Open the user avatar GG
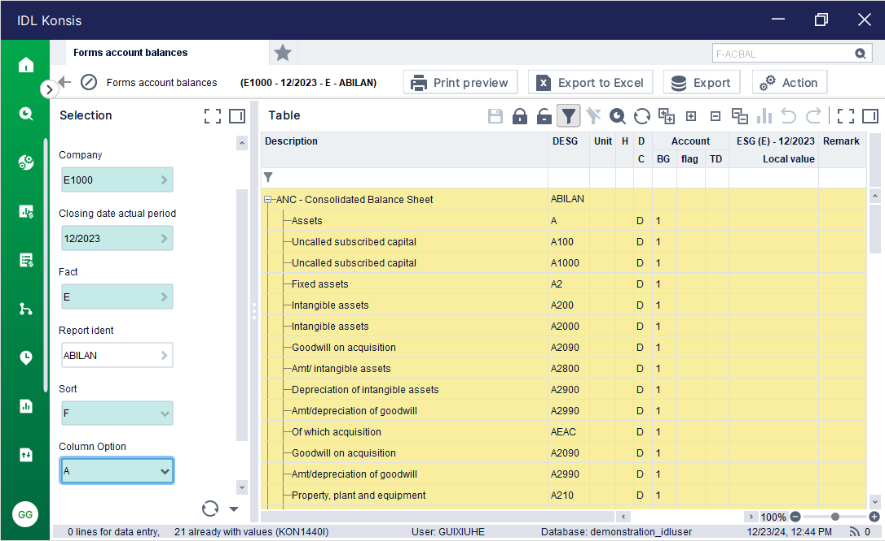 click(25, 514)
